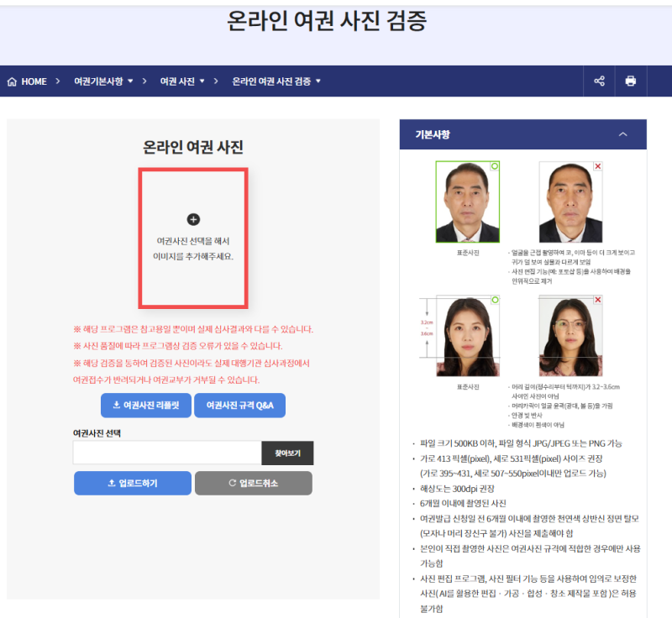Screen dimensions: 672x618
Task: Click the 여권사진 선택 label
Action: coord(97,433)
